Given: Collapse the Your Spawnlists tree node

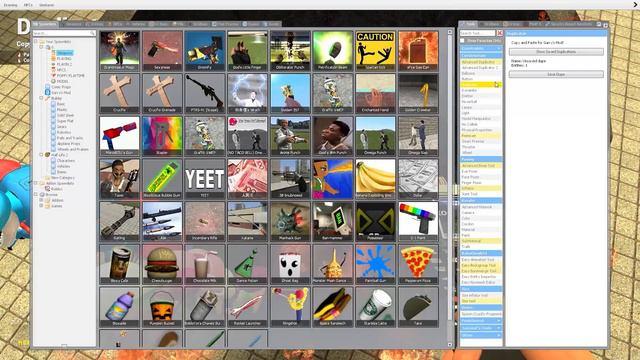Looking at the screenshot, I should pyautogui.click(x=36, y=41).
